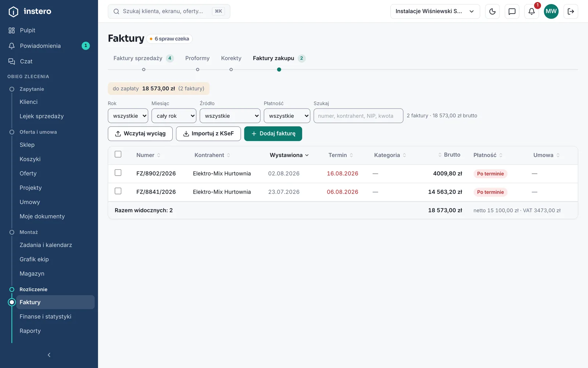Sort table by Płatność column
Viewport: 588px width, 368px height.
click(x=488, y=155)
